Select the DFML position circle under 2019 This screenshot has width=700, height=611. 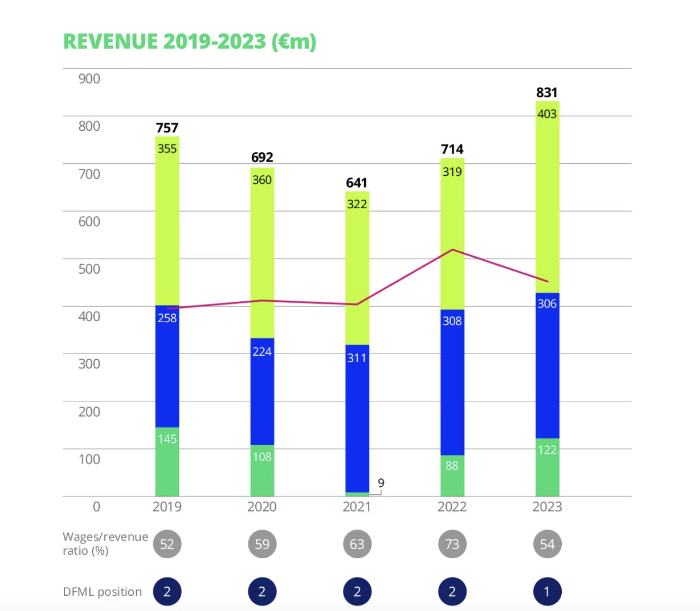tap(167, 591)
